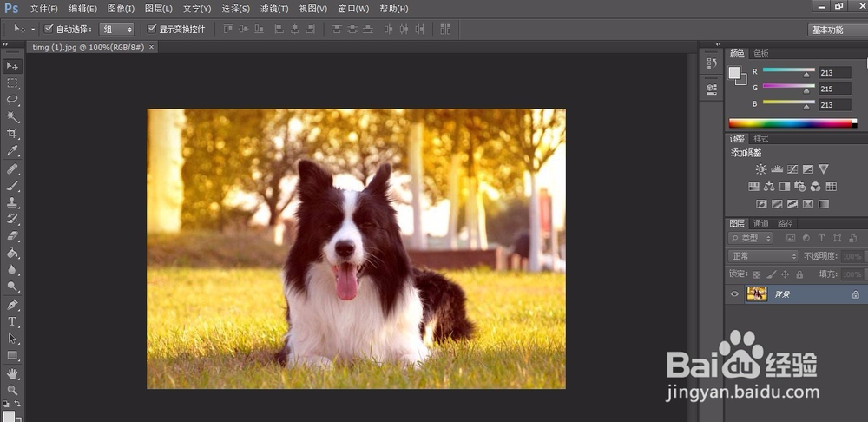This screenshot has height=422, width=868.
Task: Add an Invert adjustment
Action: click(x=761, y=204)
